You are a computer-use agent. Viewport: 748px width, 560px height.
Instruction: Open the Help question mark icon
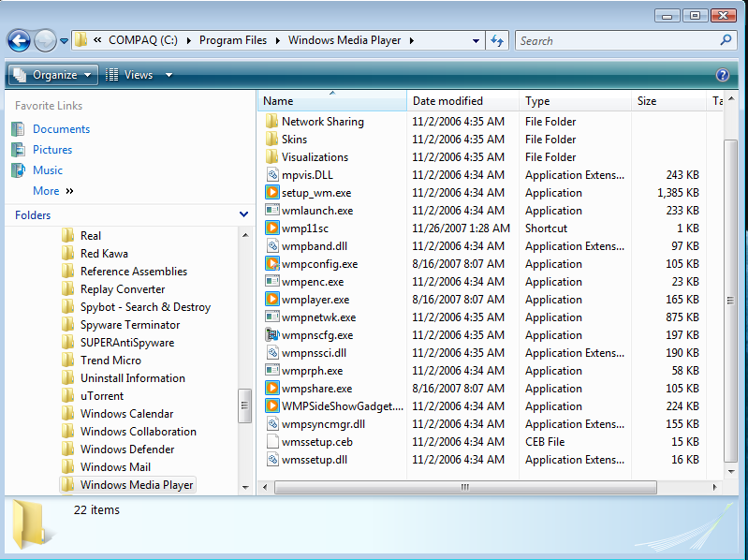[722, 75]
